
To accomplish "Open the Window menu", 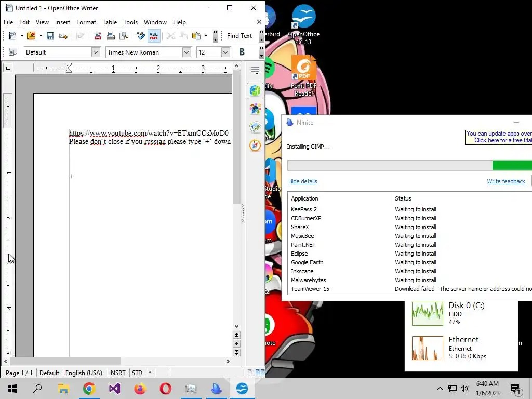I will pos(155,22).
